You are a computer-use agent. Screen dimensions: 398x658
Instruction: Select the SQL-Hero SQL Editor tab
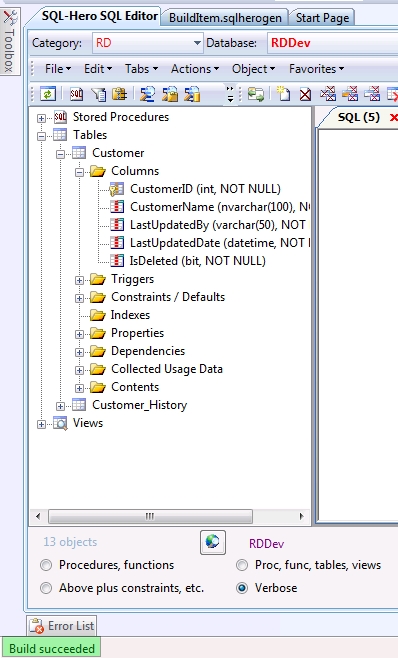tap(100, 16)
